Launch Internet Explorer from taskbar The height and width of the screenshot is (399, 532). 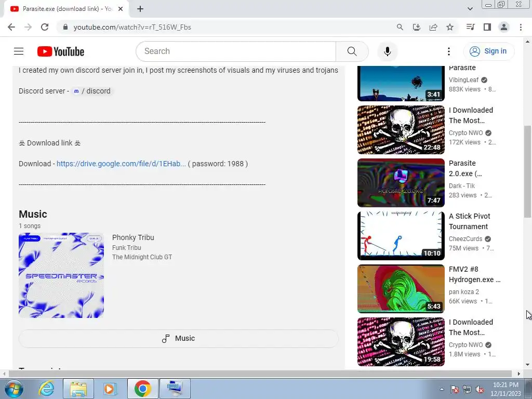[46, 389]
